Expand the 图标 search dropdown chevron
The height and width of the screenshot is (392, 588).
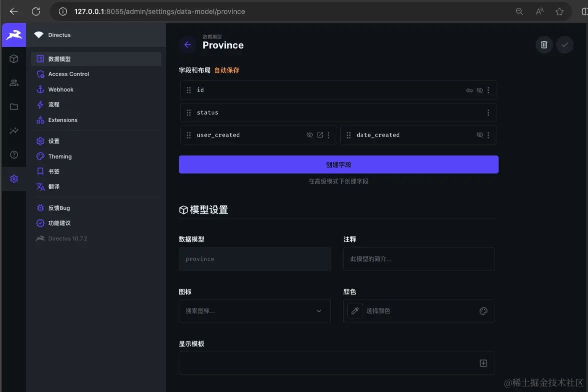pyautogui.click(x=319, y=310)
